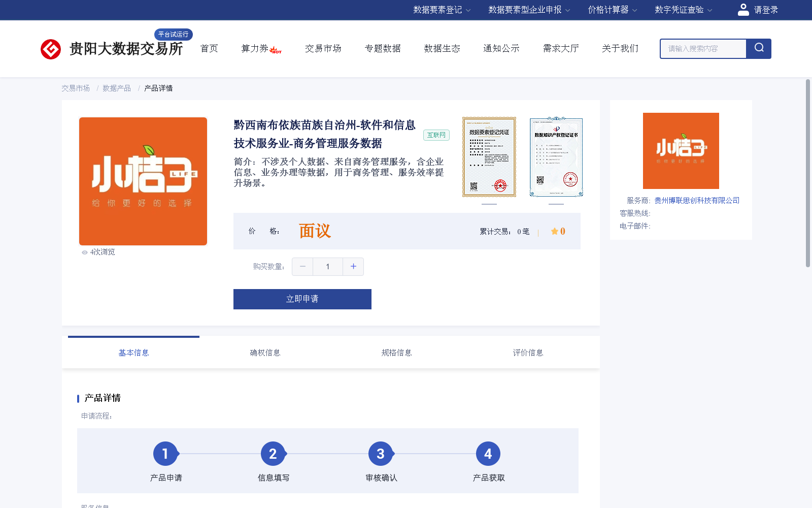Click the 数据产品 breadcrumb link
The width and height of the screenshot is (812, 508).
[x=117, y=88]
